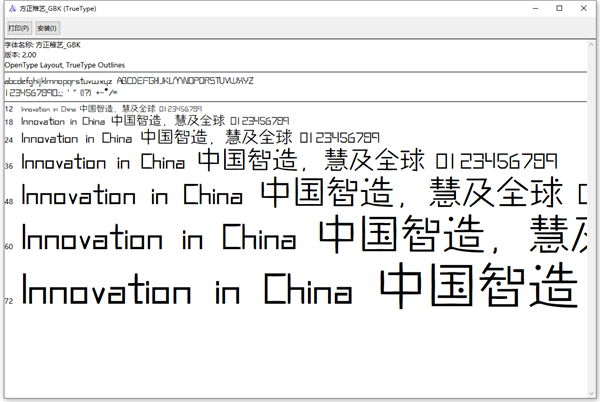Click the OpenType Layout, TrueType Outlines text
600x402 pixels.
point(65,65)
